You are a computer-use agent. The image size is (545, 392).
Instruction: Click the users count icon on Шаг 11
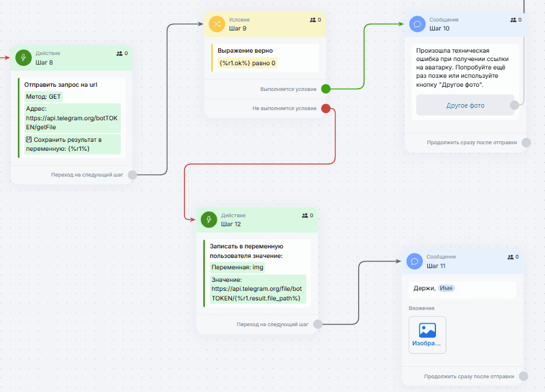[511, 257]
